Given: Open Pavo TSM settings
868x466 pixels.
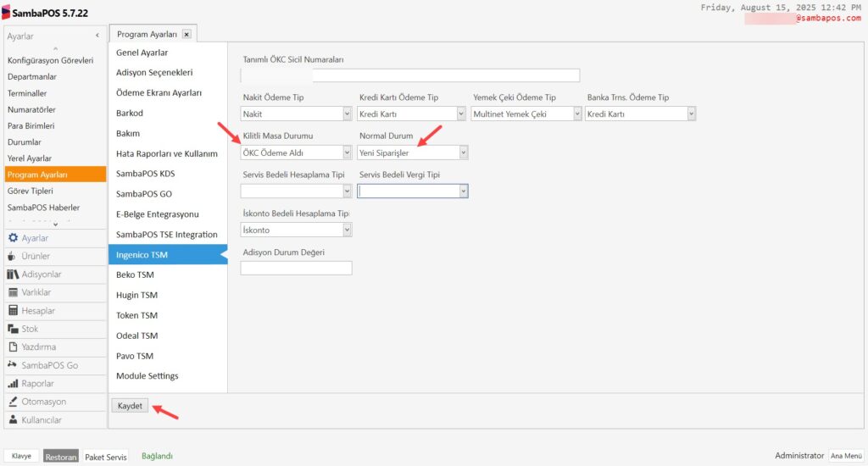Looking at the screenshot, I should tap(168, 356).
